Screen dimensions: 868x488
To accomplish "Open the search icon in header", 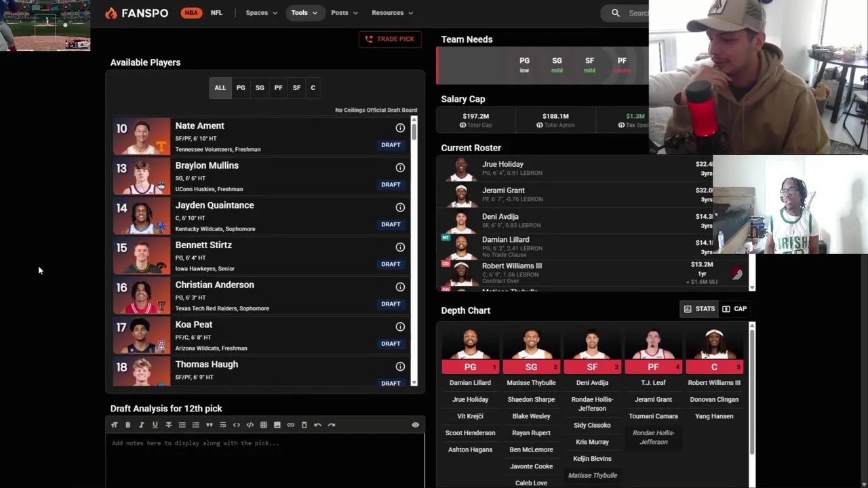I will [x=615, y=13].
